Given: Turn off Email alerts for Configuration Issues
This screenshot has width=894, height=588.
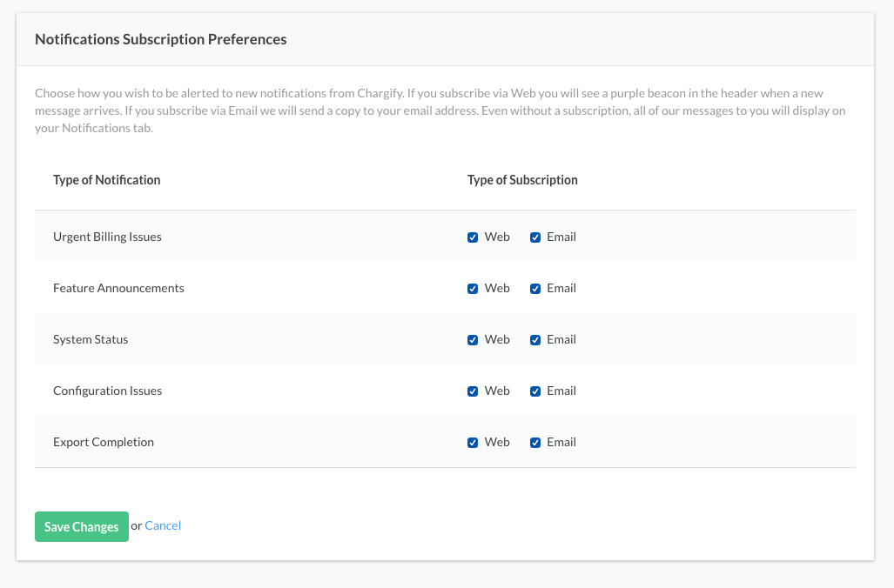Looking at the screenshot, I should (x=535, y=391).
